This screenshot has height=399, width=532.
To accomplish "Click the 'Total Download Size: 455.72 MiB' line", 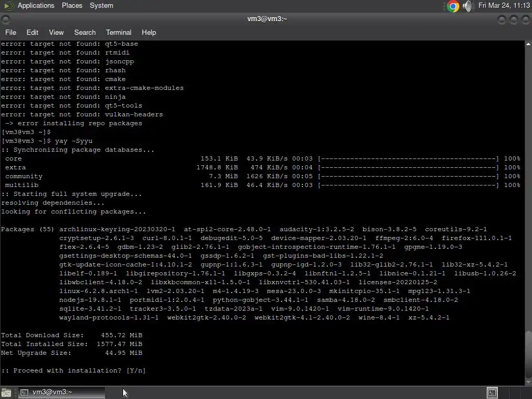I will pyautogui.click(x=72, y=335).
